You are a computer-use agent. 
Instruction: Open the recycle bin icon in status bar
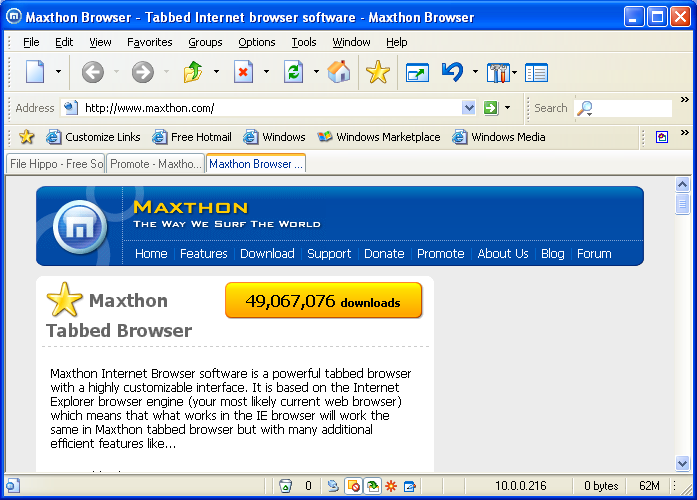click(286, 486)
